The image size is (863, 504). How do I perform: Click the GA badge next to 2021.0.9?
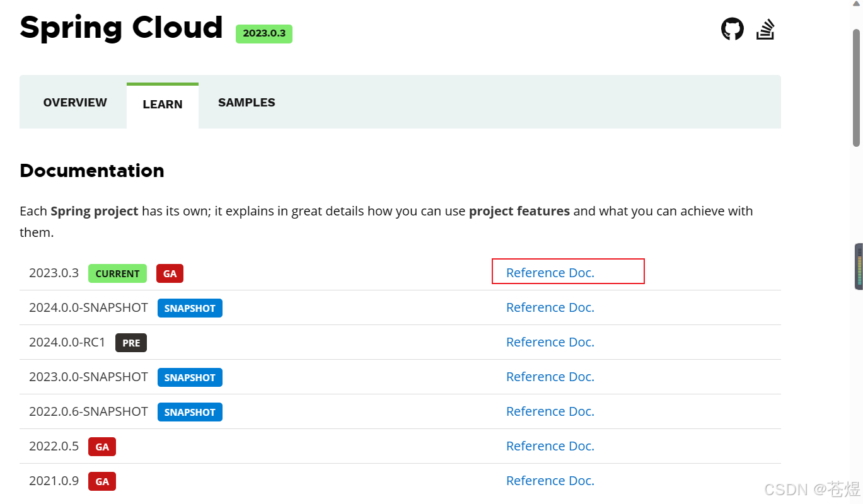(x=102, y=481)
